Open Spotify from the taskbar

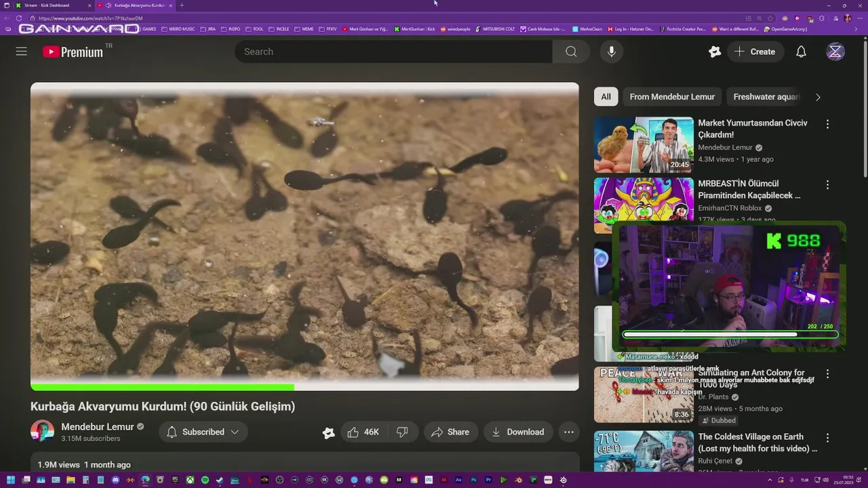[x=205, y=480]
